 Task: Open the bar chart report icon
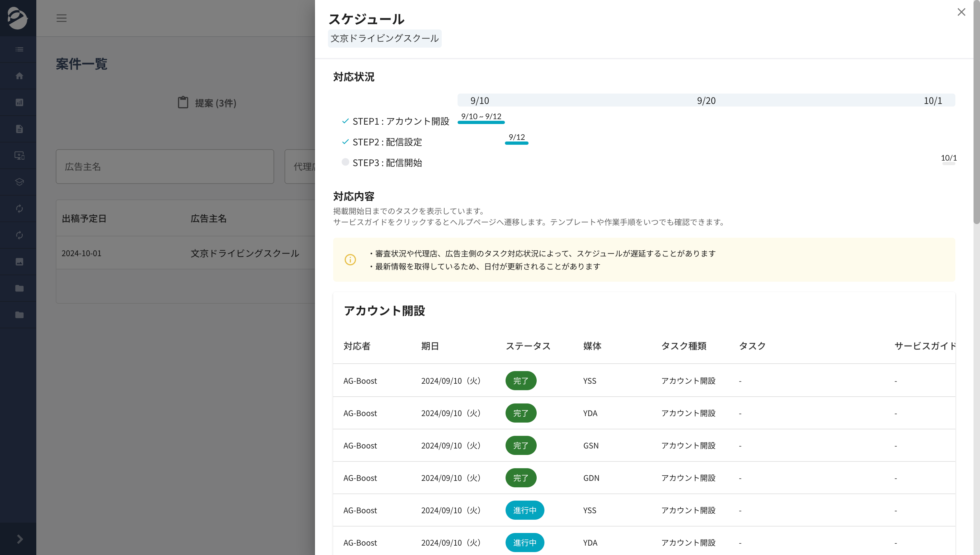tap(19, 102)
